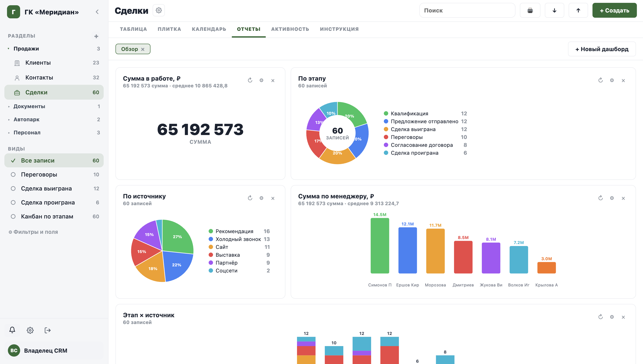The width and height of the screenshot is (643, 364).
Task: Expand the Персонал section
Action: tap(9, 133)
